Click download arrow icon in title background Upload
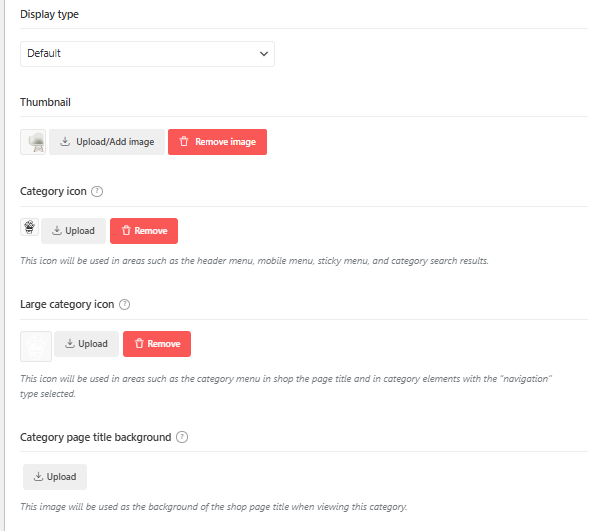This screenshot has width=603, height=531. pos(38,476)
